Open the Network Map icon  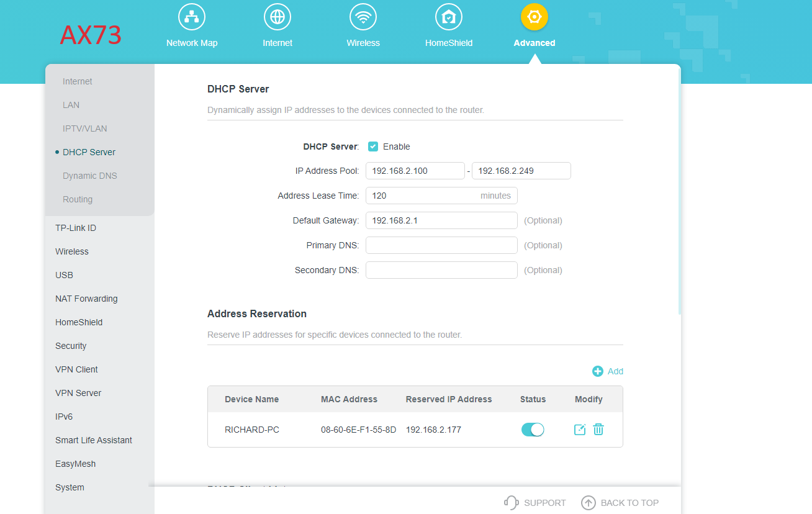click(192, 17)
